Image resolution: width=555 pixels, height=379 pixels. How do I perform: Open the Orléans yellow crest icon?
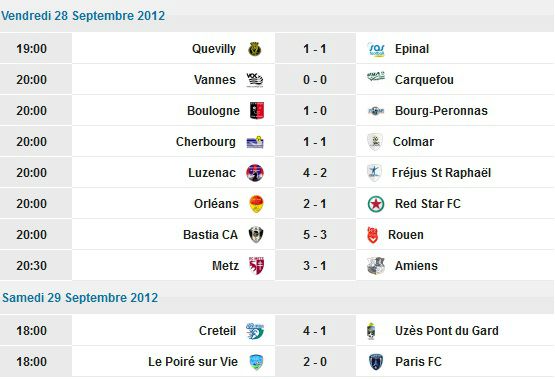click(256, 204)
